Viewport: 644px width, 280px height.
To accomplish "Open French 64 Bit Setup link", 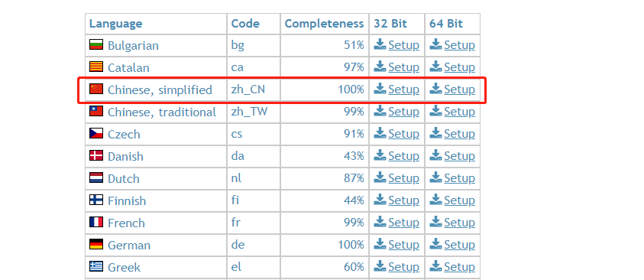I will tap(460, 223).
